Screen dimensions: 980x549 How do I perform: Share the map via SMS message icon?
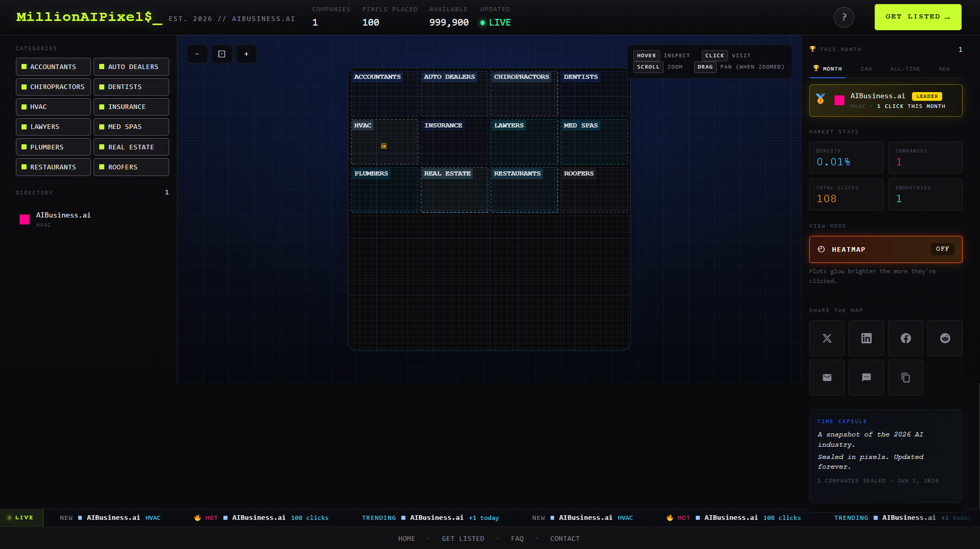[866, 378]
